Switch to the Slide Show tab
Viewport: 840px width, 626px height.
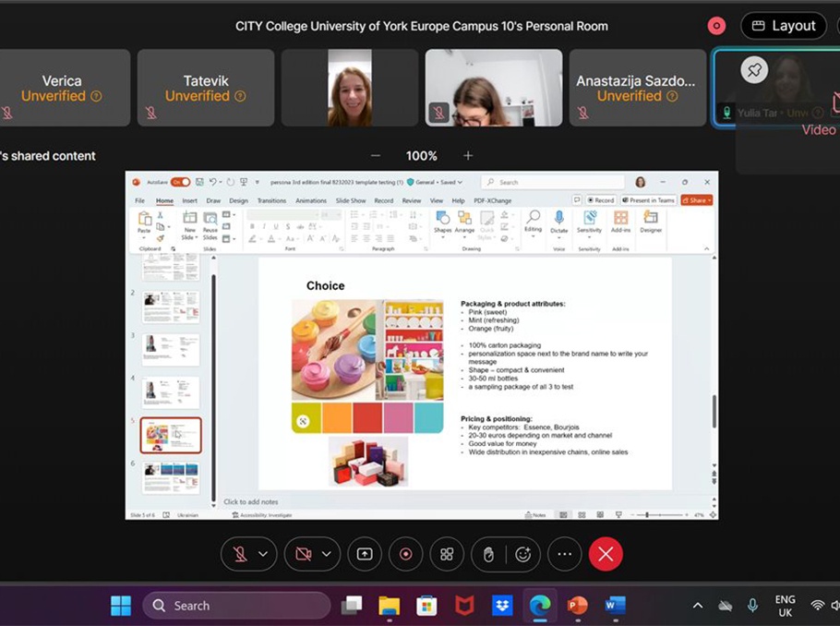pyautogui.click(x=351, y=200)
